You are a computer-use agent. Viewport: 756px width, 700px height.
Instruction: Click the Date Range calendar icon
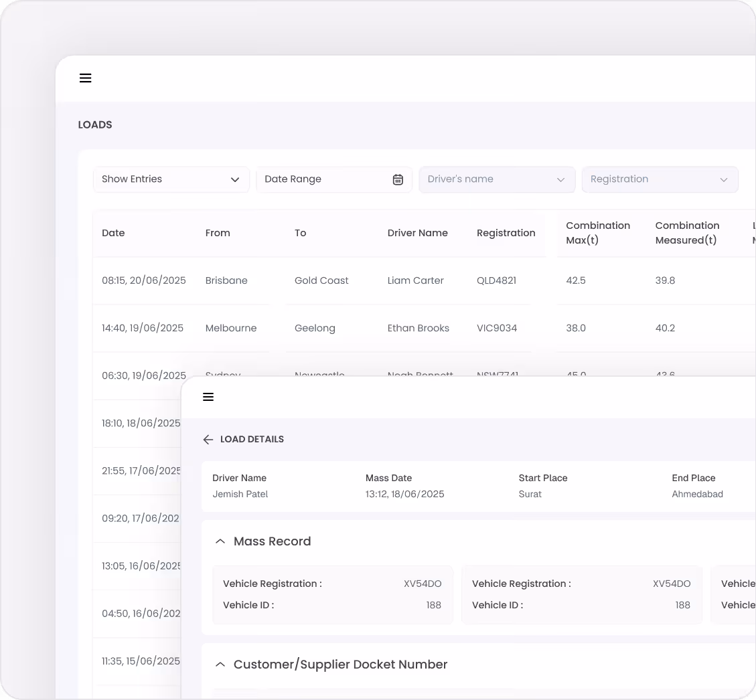tap(398, 180)
